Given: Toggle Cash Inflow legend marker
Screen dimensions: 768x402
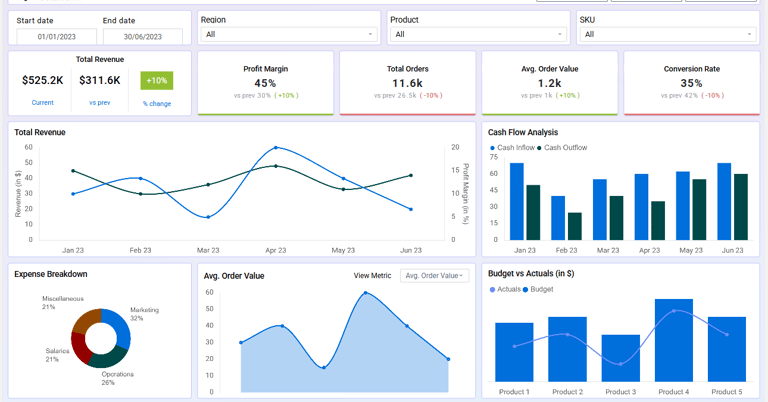Looking at the screenshot, I should click(492, 148).
